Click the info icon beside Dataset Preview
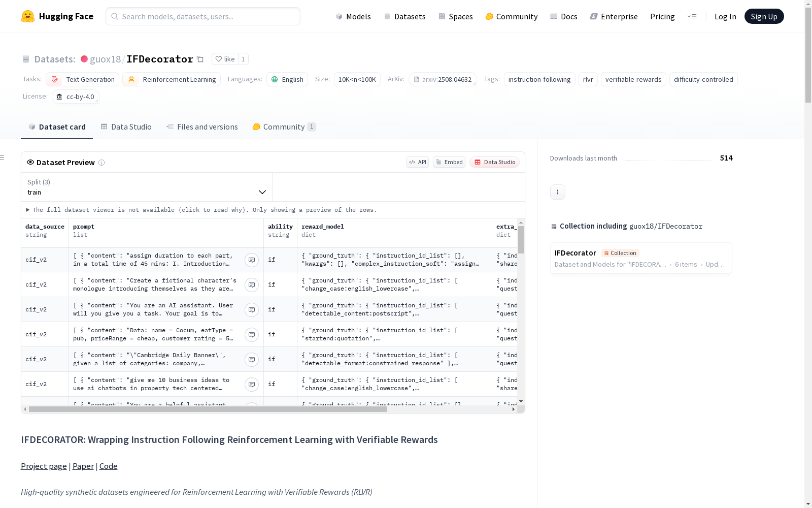812x508 pixels. click(101, 163)
